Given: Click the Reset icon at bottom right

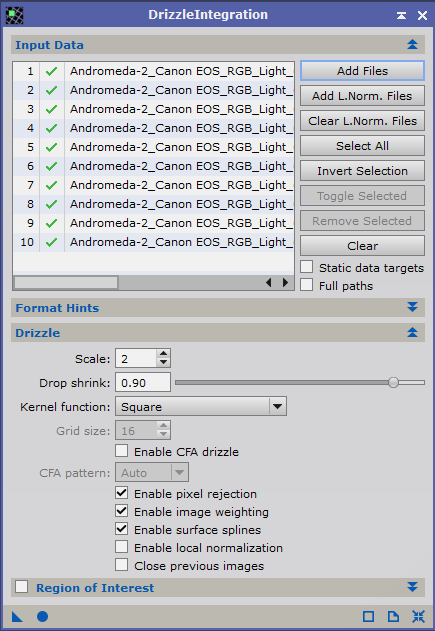Looking at the screenshot, I should pyautogui.click(x=419, y=617).
